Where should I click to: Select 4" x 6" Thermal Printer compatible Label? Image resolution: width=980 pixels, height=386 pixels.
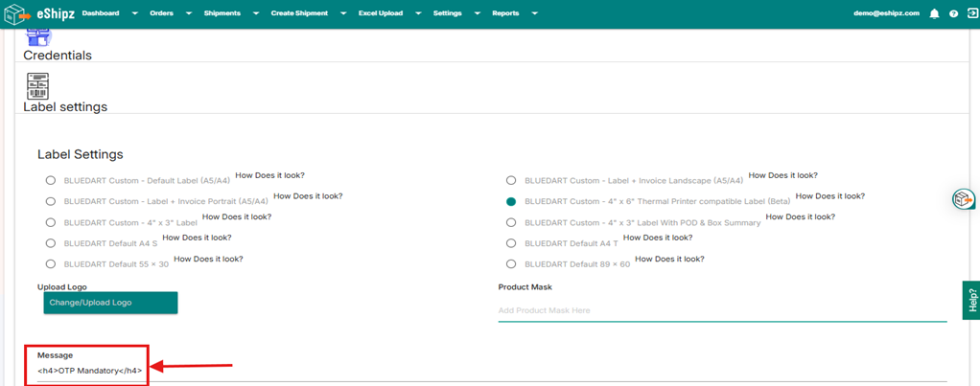(511, 201)
